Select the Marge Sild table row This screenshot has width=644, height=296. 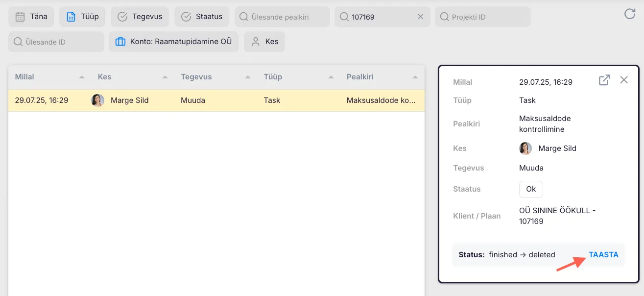pos(216,100)
